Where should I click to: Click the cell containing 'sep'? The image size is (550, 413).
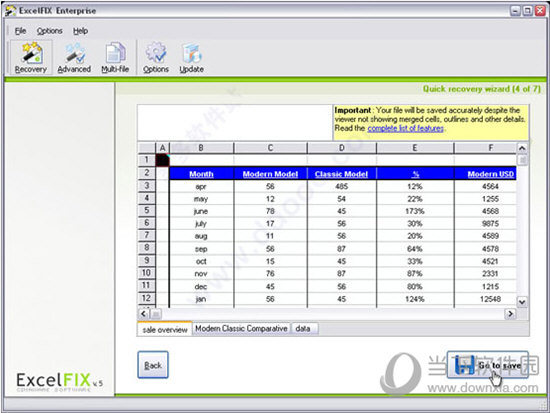coord(201,249)
